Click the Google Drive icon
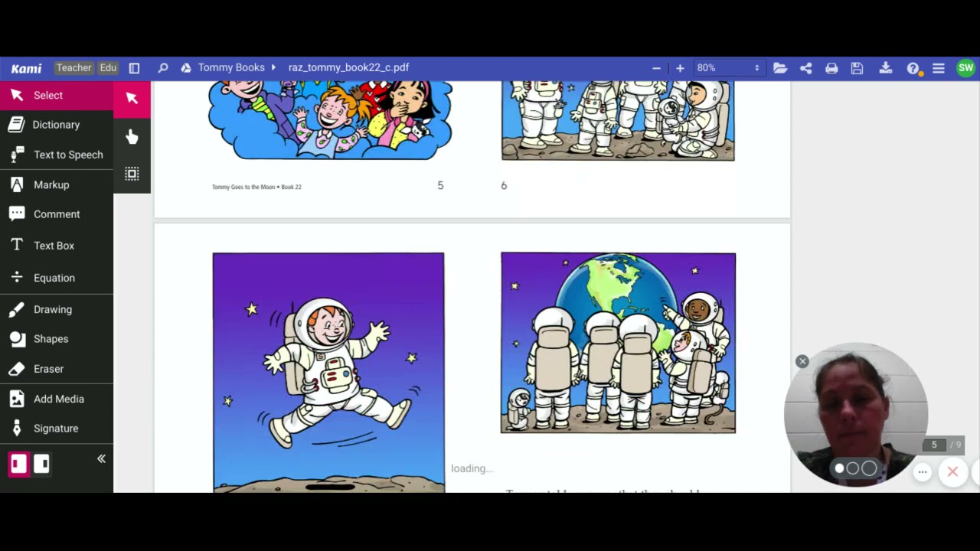Screen dimensions: 980x551 [186, 68]
